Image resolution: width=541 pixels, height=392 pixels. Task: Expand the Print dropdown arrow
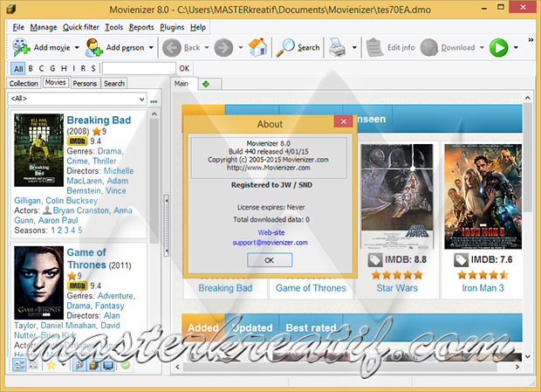click(354, 48)
